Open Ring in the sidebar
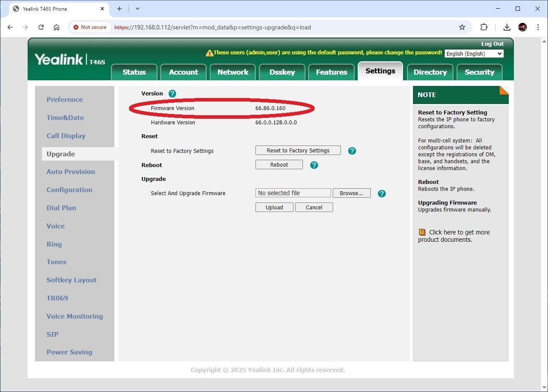This screenshot has height=392, width=548. (54, 244)
